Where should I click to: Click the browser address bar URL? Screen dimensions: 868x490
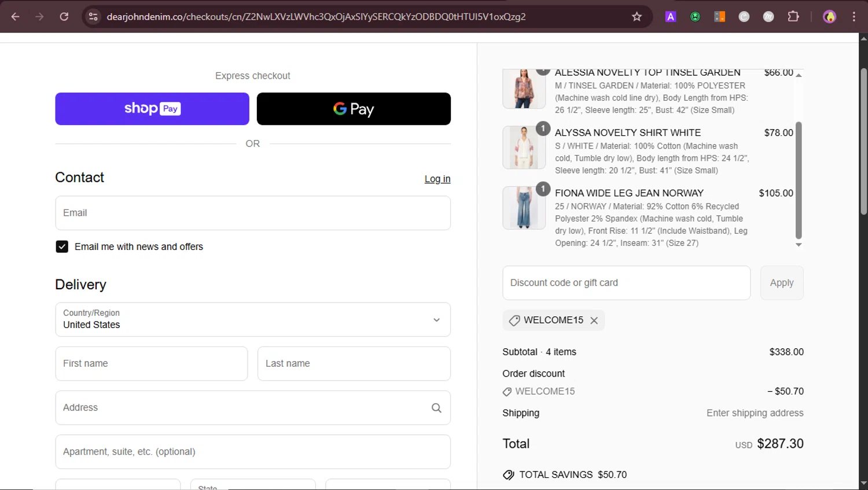(x=316, y=17)
